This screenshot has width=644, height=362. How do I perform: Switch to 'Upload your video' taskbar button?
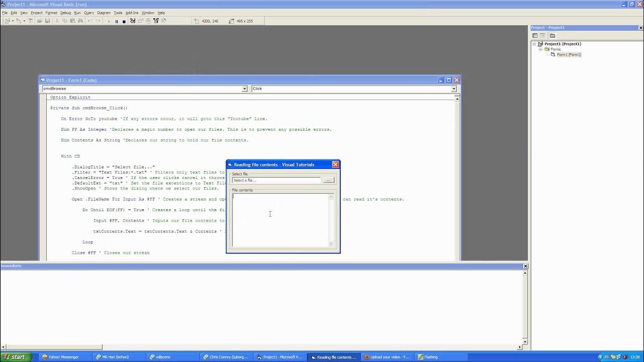coord(386,357)
